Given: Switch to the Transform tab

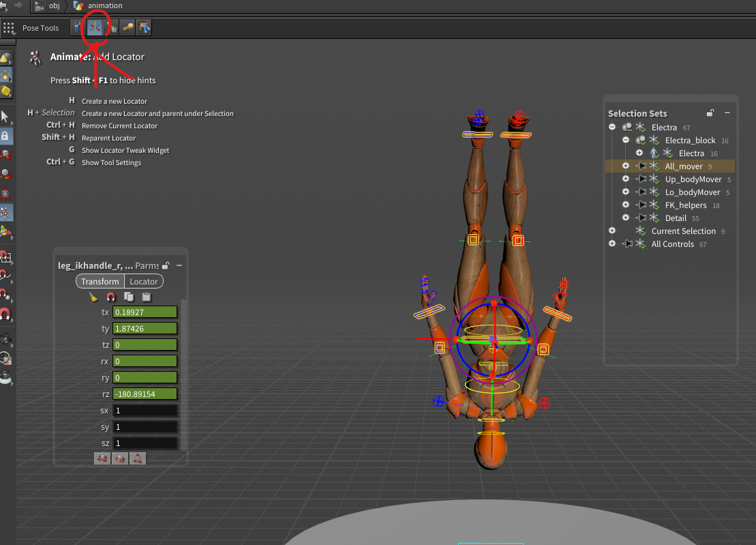Looking at the screenshot, I should tap(100, 281).
